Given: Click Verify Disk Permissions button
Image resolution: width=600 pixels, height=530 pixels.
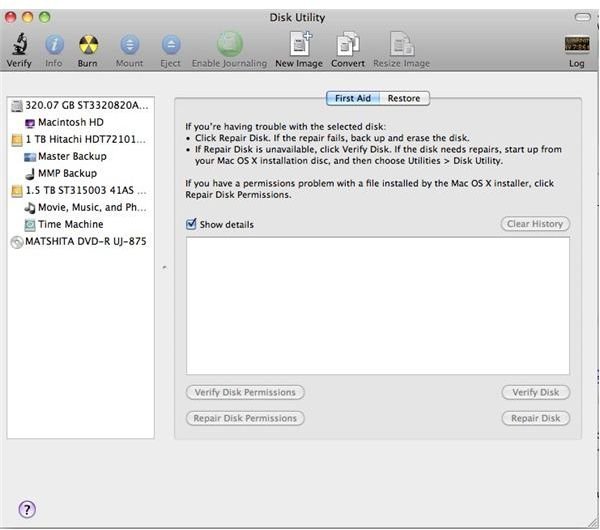Looking at the screenshot, I should pos(245,392).
